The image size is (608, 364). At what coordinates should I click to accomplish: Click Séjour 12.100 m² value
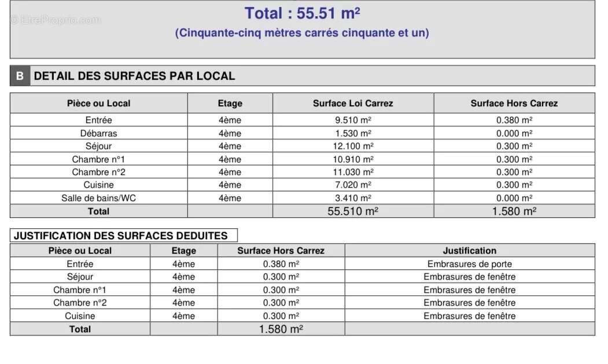[x=353, y=146]
